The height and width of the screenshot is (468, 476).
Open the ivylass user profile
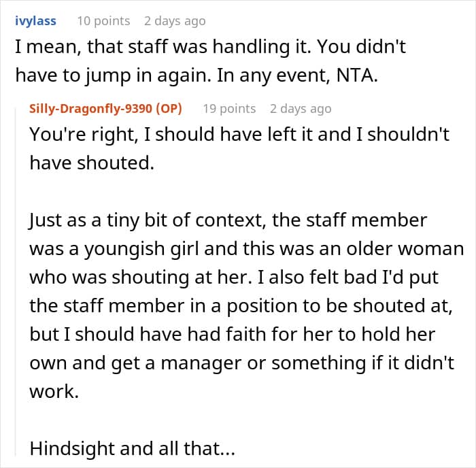35,21
